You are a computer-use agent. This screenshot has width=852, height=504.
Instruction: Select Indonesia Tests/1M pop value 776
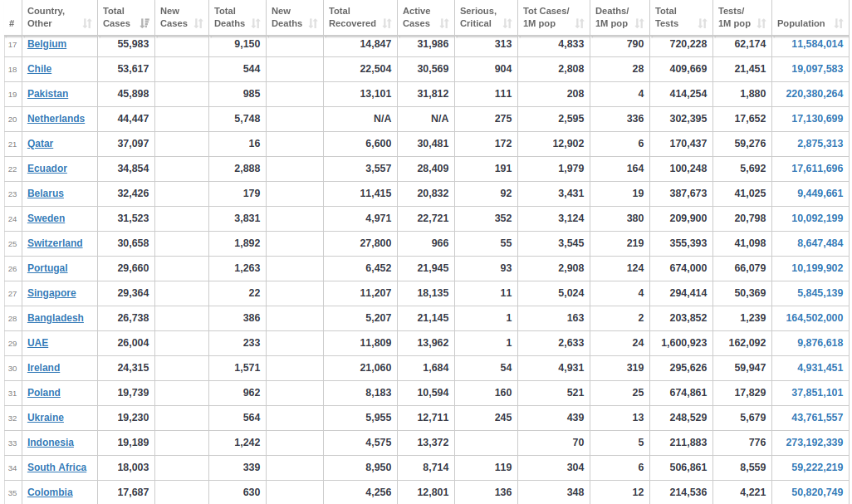click(x=757, y=443)
